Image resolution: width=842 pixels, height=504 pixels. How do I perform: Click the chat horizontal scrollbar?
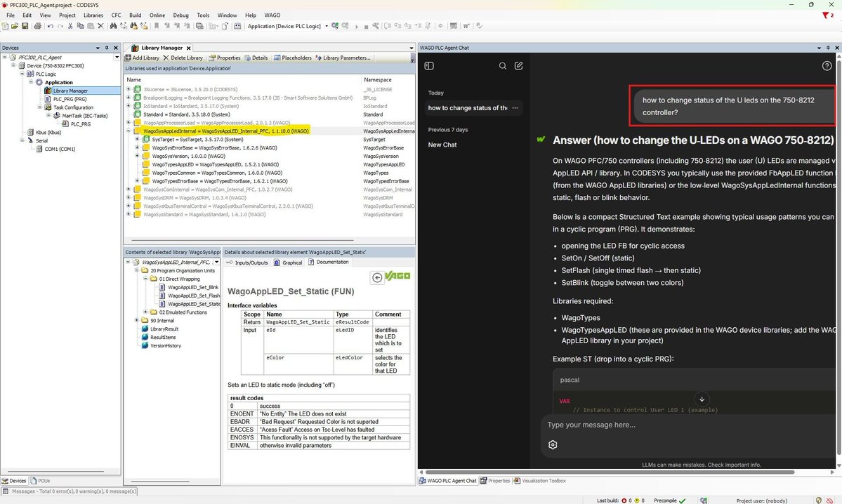coord(610,472)
